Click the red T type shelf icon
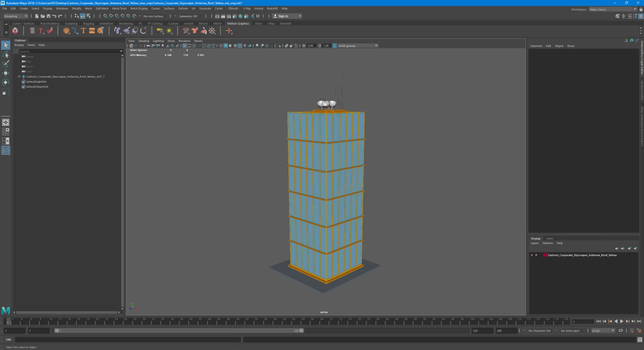 (41, 31)
